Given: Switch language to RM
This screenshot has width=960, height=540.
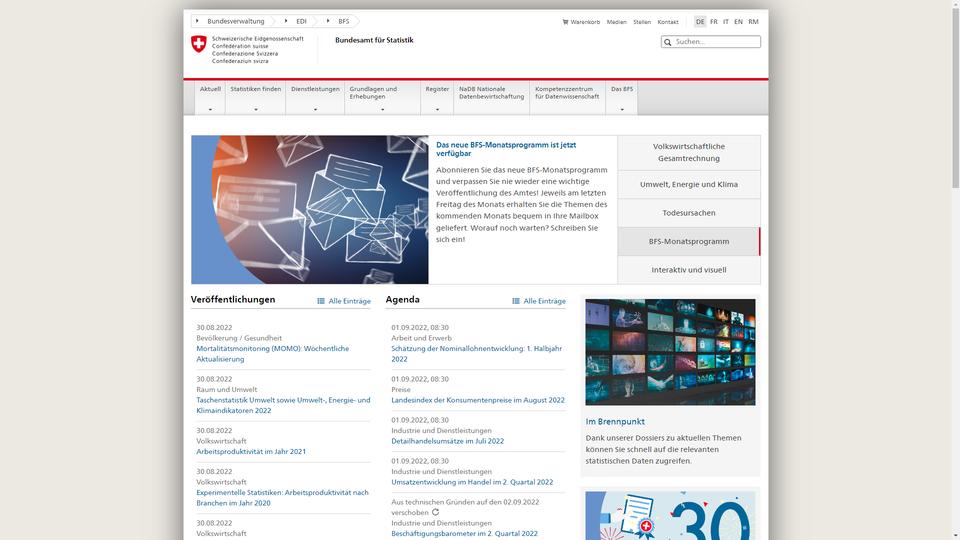Looking at the screenshot, I should (x=753, y=22).
